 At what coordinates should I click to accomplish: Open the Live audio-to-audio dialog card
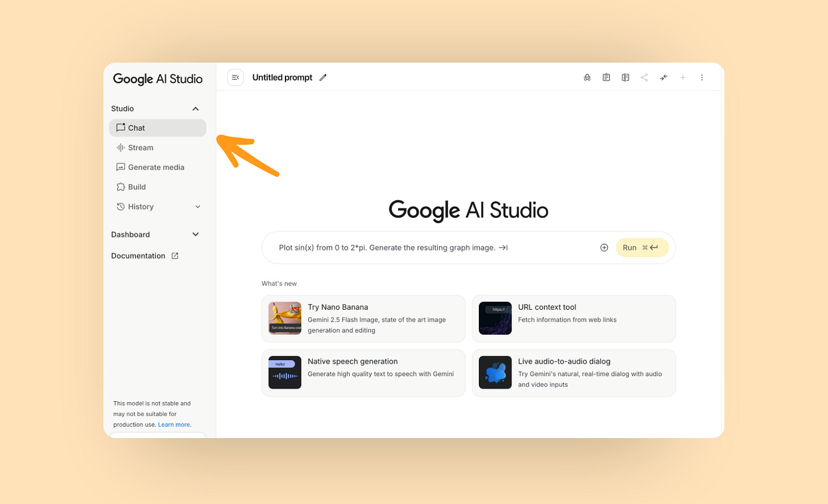click(x=574, y=373)
